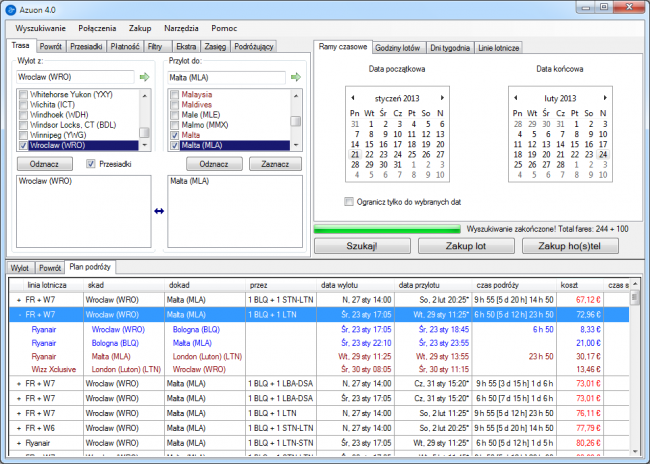Click the green search progress bar

click(387, 229)
